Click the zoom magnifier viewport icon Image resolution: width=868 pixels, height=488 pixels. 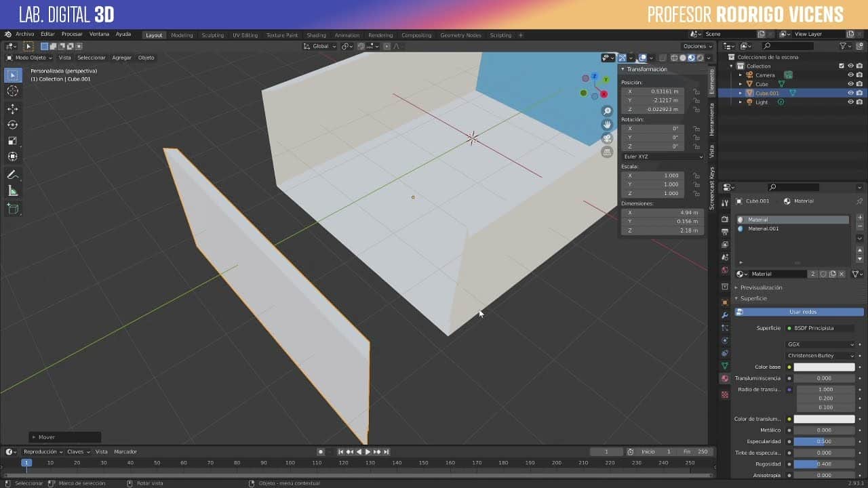point(607,111)
